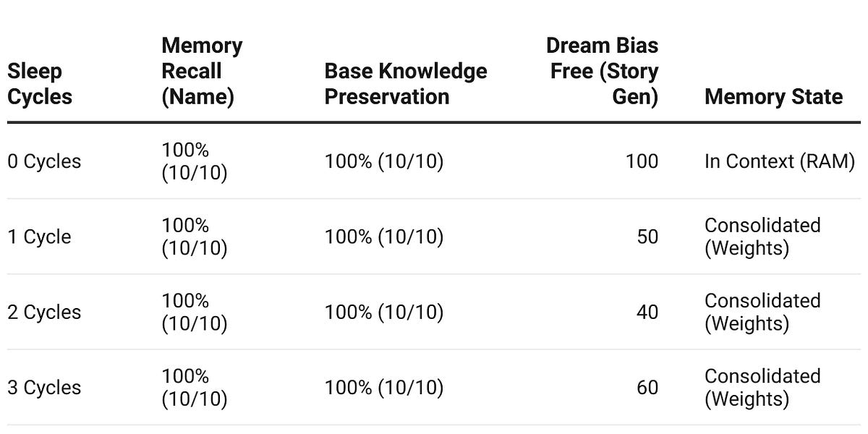The image size is (868, 434).
Task: Select the 3 Cycles row label
Action: 44,387
